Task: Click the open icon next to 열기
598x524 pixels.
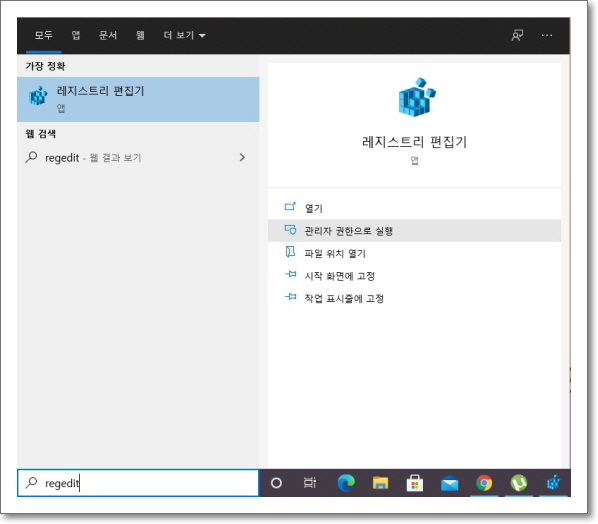Action: point(290,207)
